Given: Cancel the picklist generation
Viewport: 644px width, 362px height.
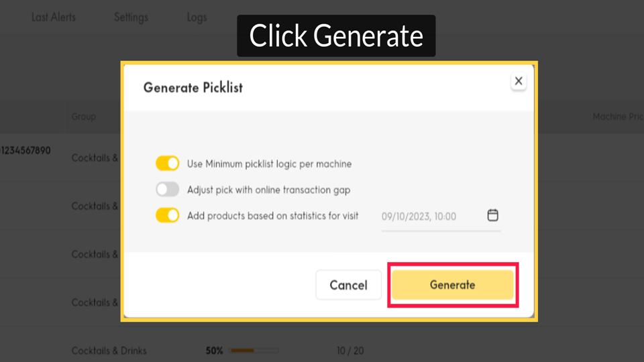Looking at the screenshot, I should pyautogui.click(x=348, y=285).
